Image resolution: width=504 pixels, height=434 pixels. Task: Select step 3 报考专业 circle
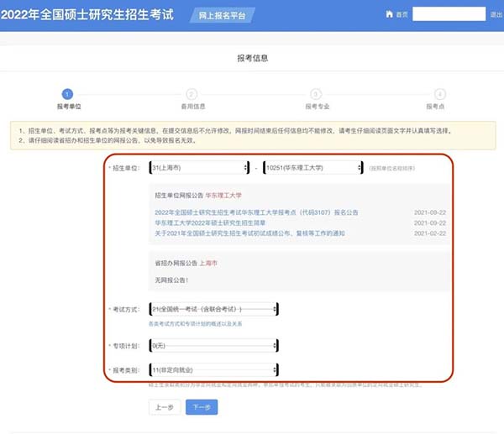(316, 94)
